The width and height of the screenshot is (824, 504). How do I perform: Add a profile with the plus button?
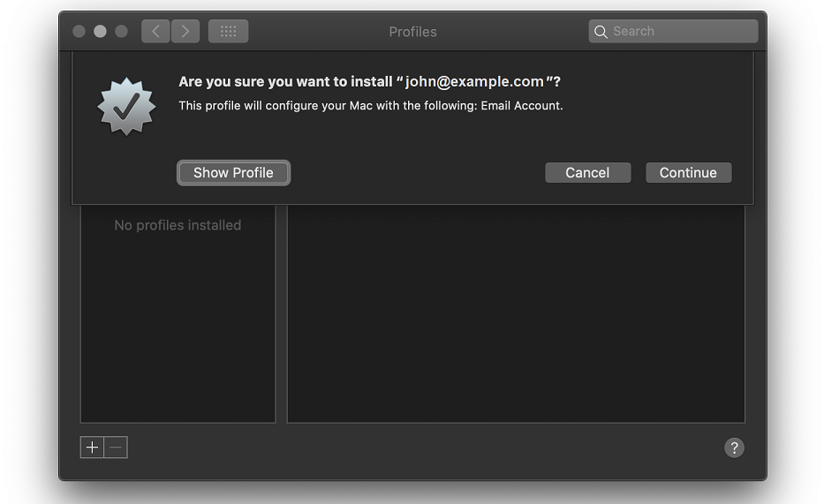coord(92,448)
